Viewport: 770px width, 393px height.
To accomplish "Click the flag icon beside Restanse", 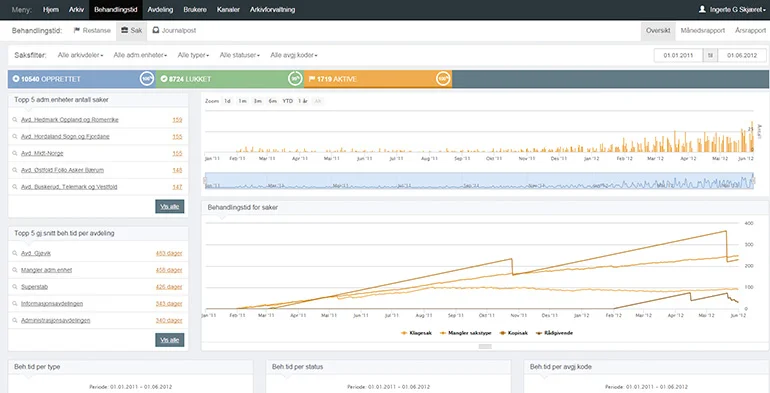I will [77, 30].
